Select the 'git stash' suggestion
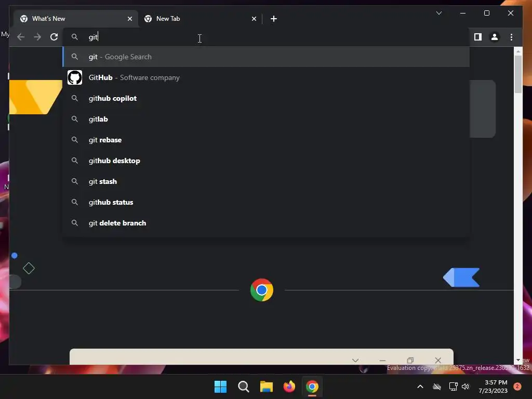The width and height of the screenshot is (532, 399). pyautogui.click(x=267, y=181)
